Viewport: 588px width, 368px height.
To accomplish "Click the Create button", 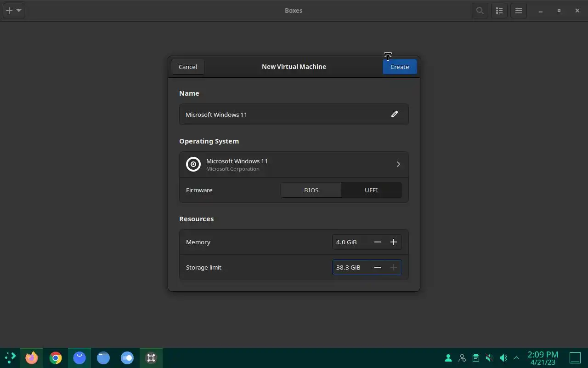I will tap(400, 67).
